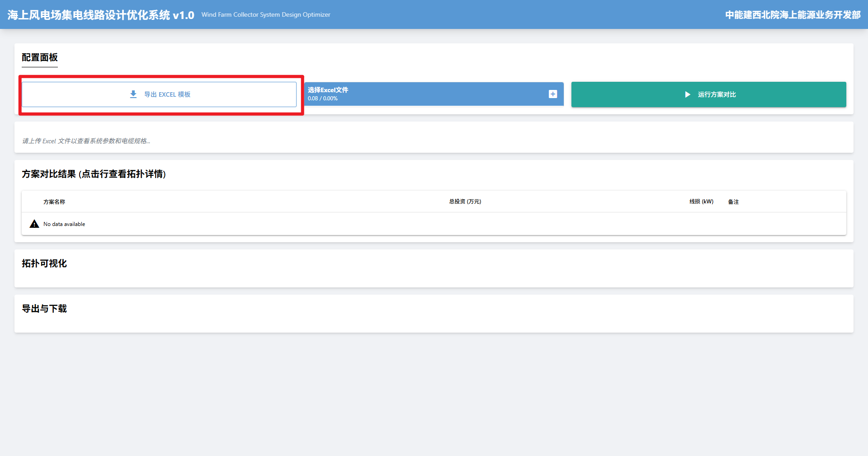Click the play triangle icon on run button
Viewport: 868px width, 456px height.
pyautogui.click(x=687, y=94)
